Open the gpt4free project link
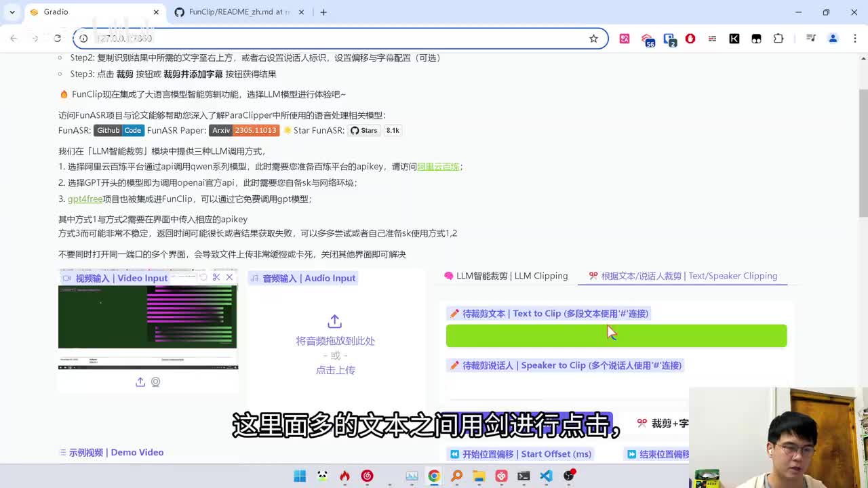The image size is (868, 488). [x=85, y=199]
